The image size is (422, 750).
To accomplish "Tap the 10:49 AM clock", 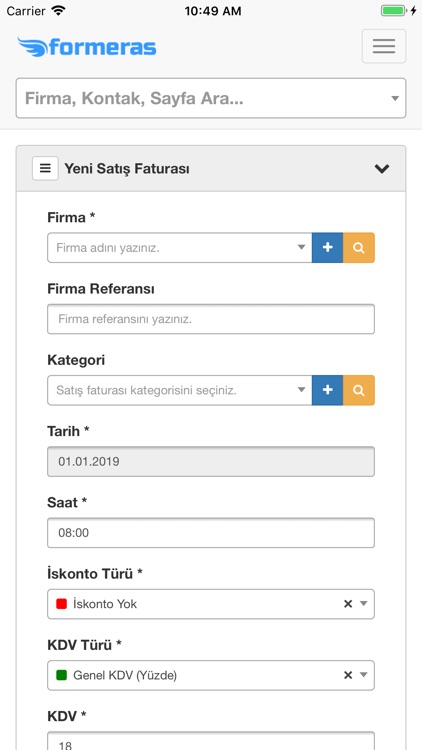I will point(213,11).
